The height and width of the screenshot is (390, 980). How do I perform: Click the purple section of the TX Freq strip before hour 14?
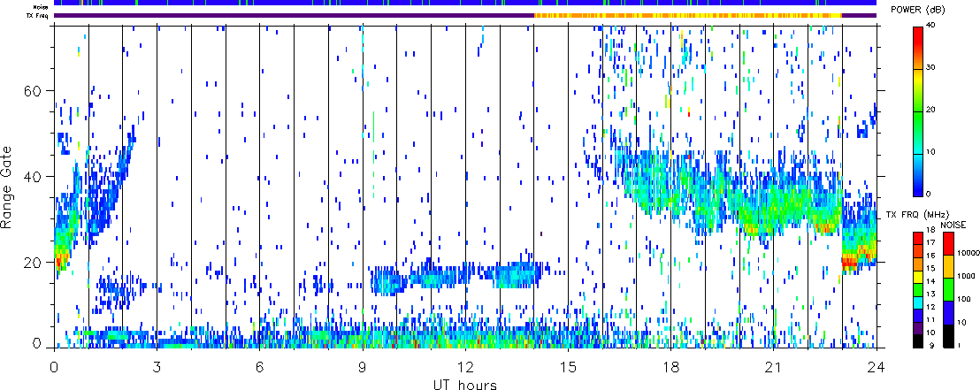(295, 15)
